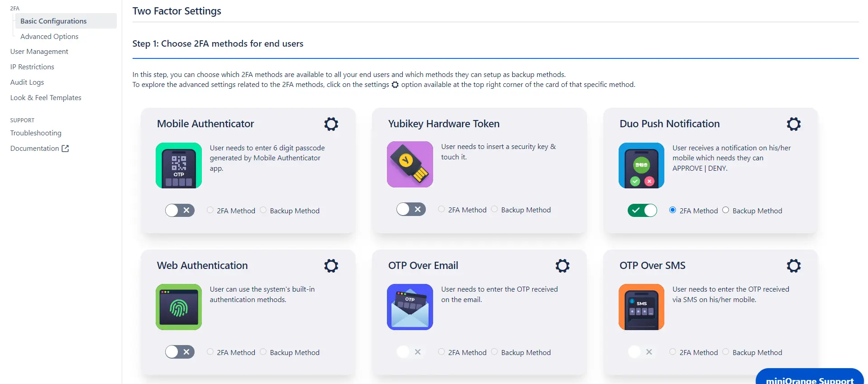Click the Web Authentication fingerprint image
868x384 pixels.
[179, 307]
